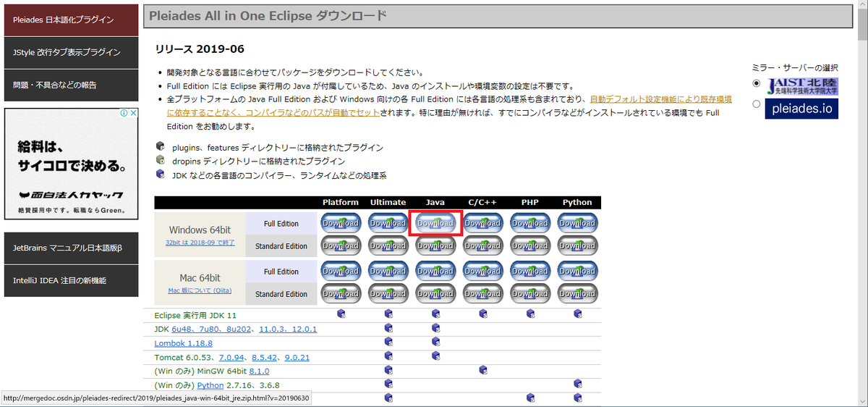This screenshot has height=407, width=868.
Task: Download Mac 64bit Full Edition Java
Action: point(435,272)
